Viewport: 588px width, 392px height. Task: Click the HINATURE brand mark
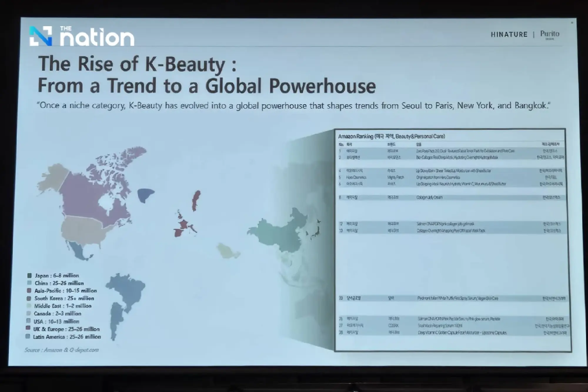510,34
